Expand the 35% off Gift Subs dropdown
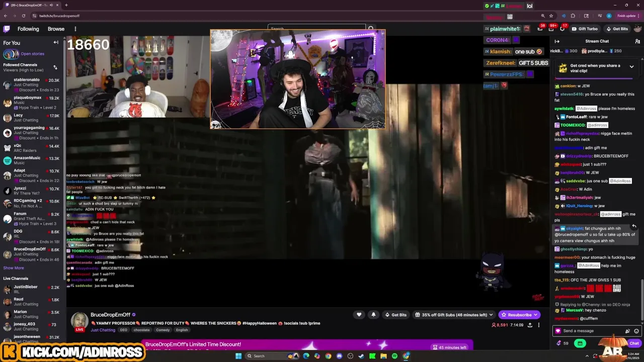Viewport: 644px width, 362px height. [454, 315]
